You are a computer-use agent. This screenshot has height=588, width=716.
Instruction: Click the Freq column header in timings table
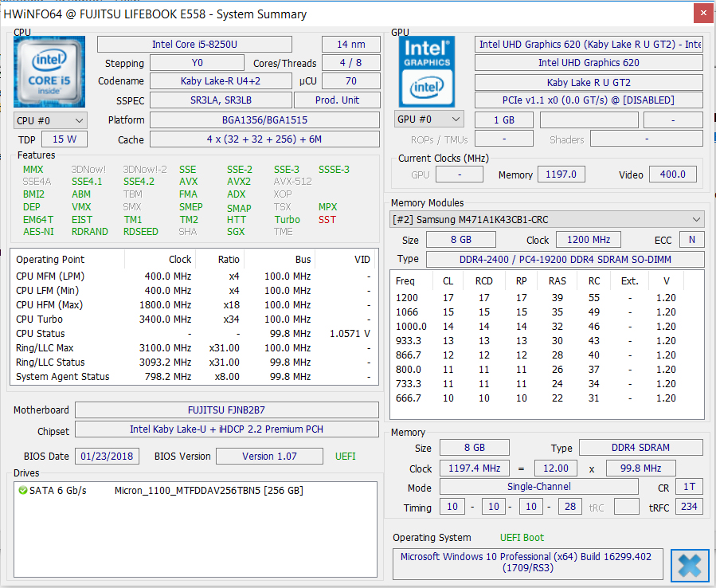(x=405, y=281)
